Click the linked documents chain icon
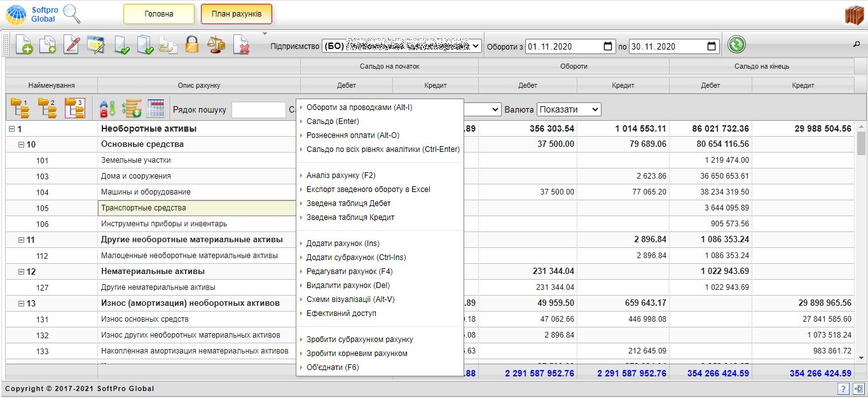This screenshot has height=398, width=868. tap(168, 45)
